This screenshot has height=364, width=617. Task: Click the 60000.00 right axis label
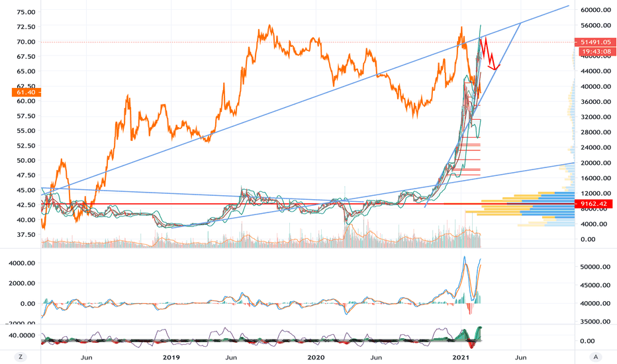click(596, 10)
